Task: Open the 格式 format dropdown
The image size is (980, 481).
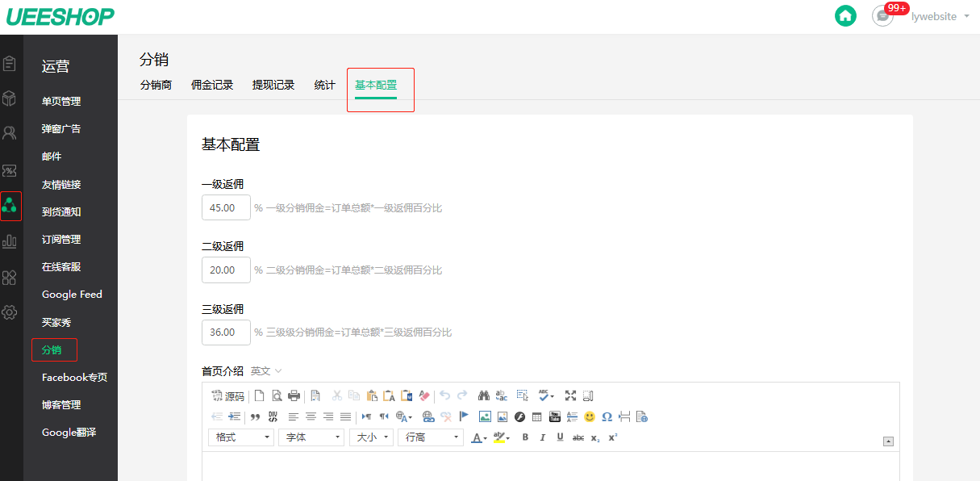Action: click(x=241, y=437)
